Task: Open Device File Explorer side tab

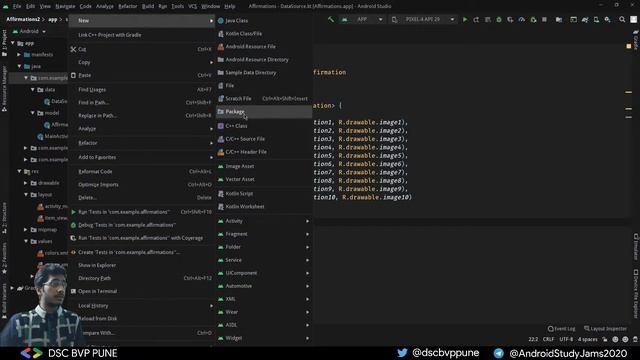Action: 636,293
